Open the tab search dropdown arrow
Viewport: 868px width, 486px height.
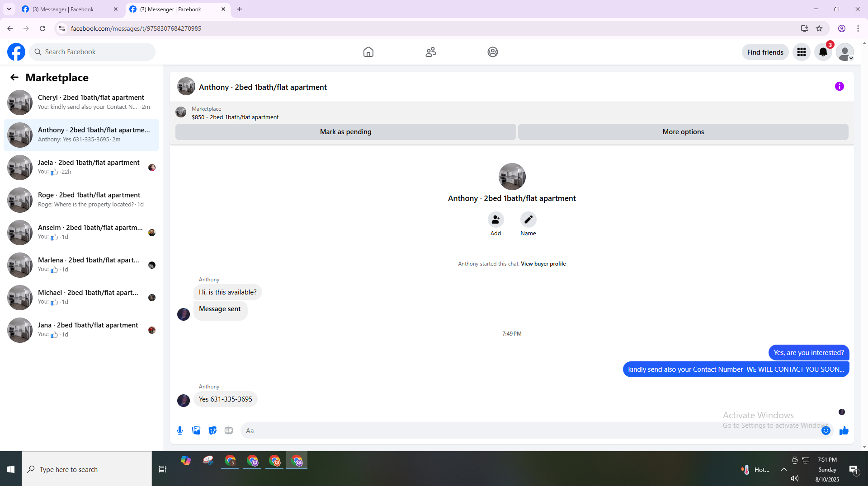tap(9, 9)
